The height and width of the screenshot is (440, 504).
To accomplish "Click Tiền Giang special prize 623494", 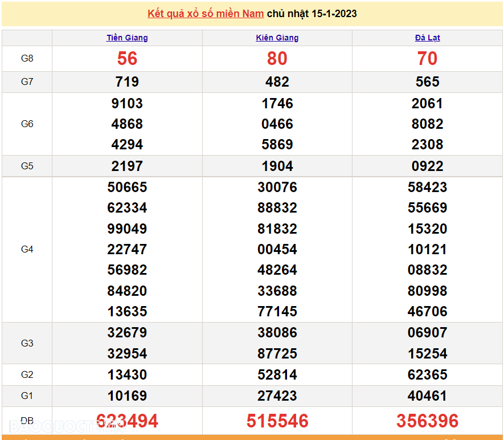I will (x=127, y=421).
